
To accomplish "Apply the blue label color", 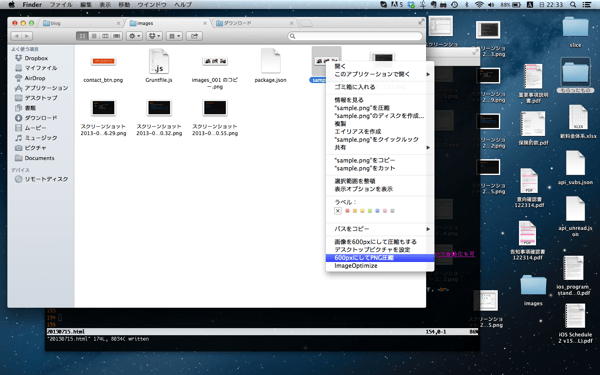I will point(378,211).
